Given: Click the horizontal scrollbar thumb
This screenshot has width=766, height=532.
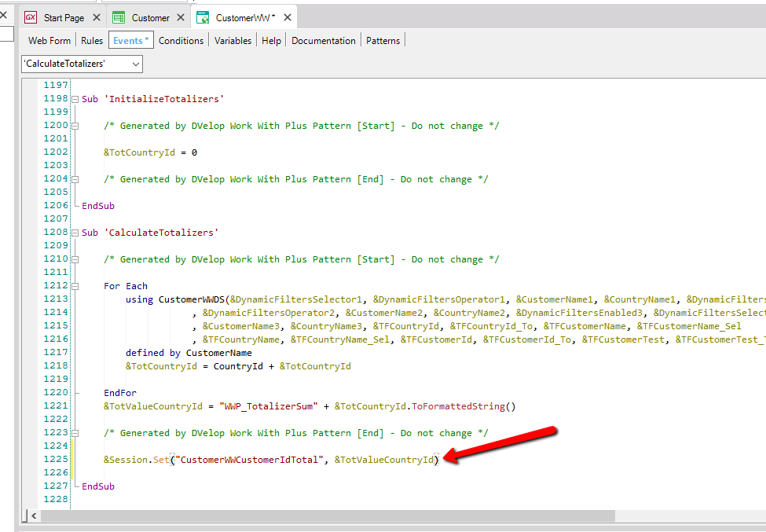Looking at the screenshot, I should [x=328, y=515].
